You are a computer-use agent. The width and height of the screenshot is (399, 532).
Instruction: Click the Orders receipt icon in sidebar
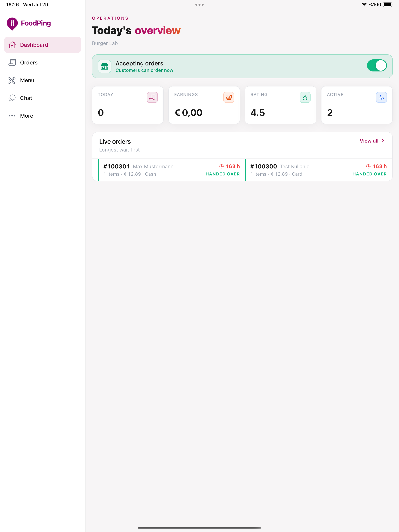[12, 63]
